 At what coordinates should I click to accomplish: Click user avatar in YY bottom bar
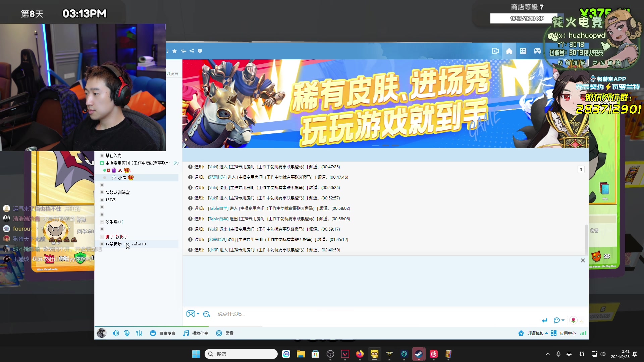point(101,333)
